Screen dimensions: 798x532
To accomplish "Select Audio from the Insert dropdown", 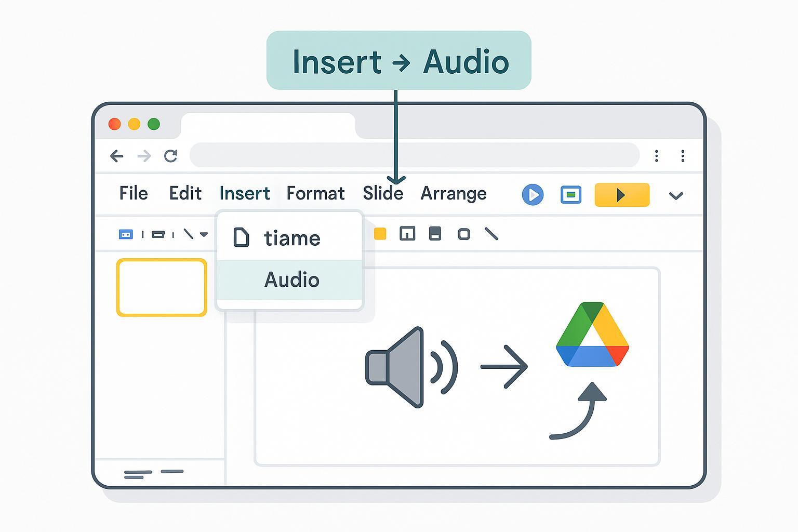I will 291,280.
